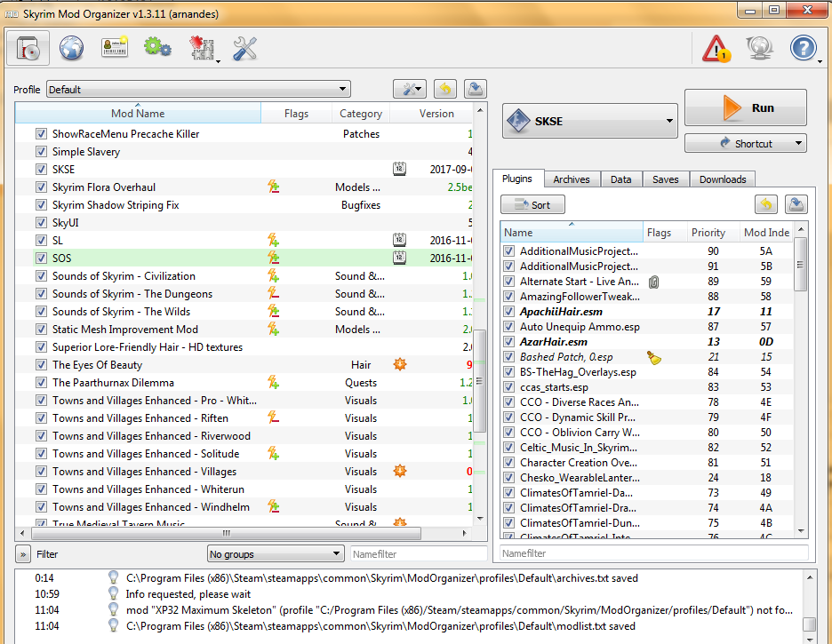Open the problems warning triangle icon

point(716,48)
